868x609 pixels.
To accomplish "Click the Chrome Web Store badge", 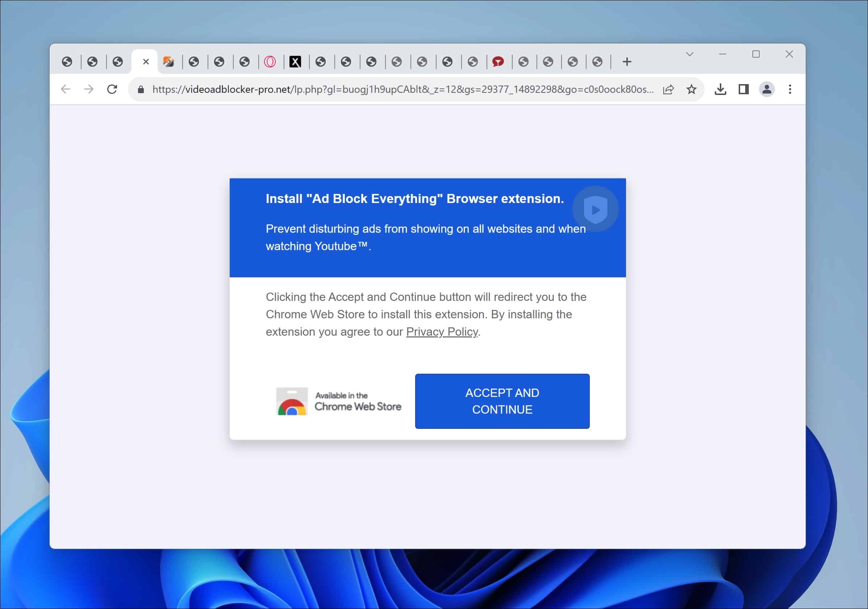I will click(x=339, y=401).
